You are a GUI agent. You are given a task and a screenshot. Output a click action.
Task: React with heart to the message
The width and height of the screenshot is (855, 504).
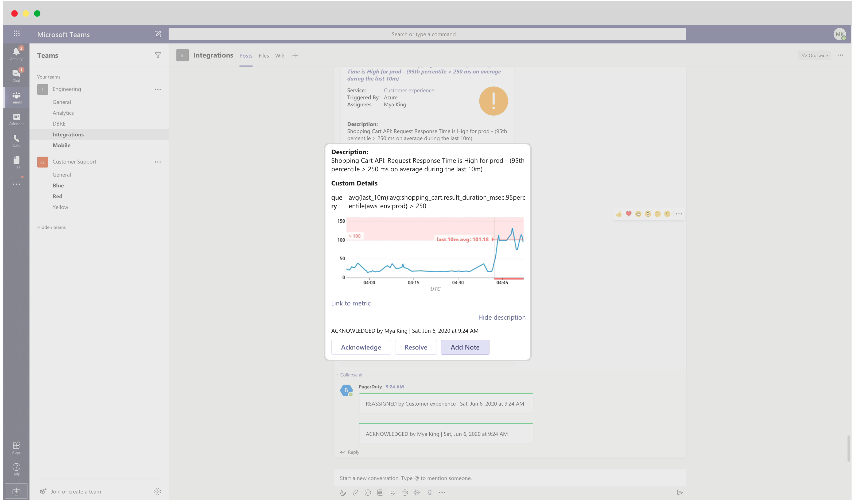click(x=628, y=214)
